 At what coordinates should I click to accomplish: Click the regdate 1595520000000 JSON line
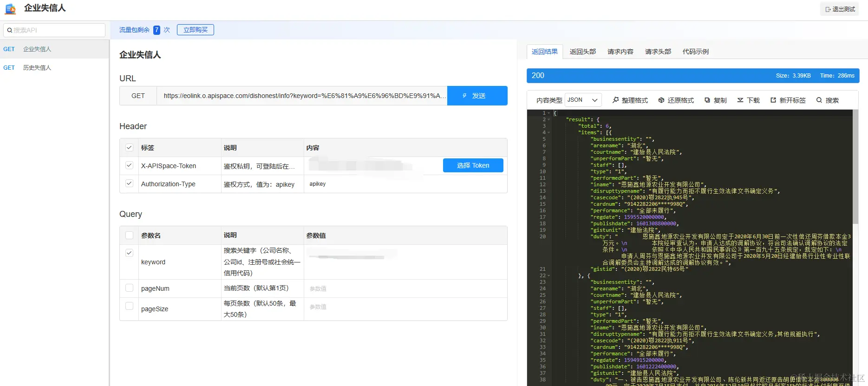(628, 217)
